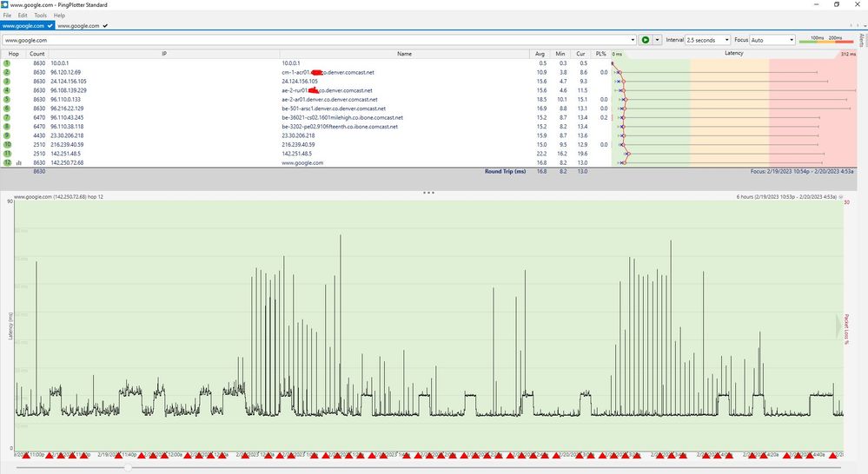This screenshot has width=868, height=474.
Task: Select IP cell 216.239.40.59 in IP column
Action: (x=67, y=144)
